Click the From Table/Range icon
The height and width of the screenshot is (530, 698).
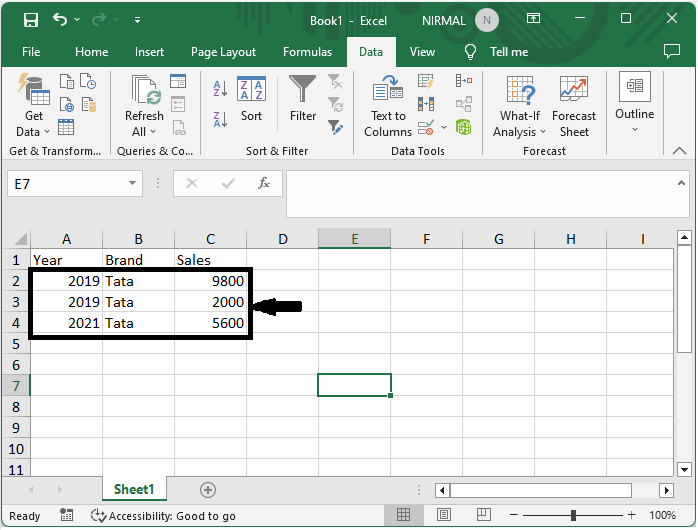pyautogui.click(x=66, y=127)
